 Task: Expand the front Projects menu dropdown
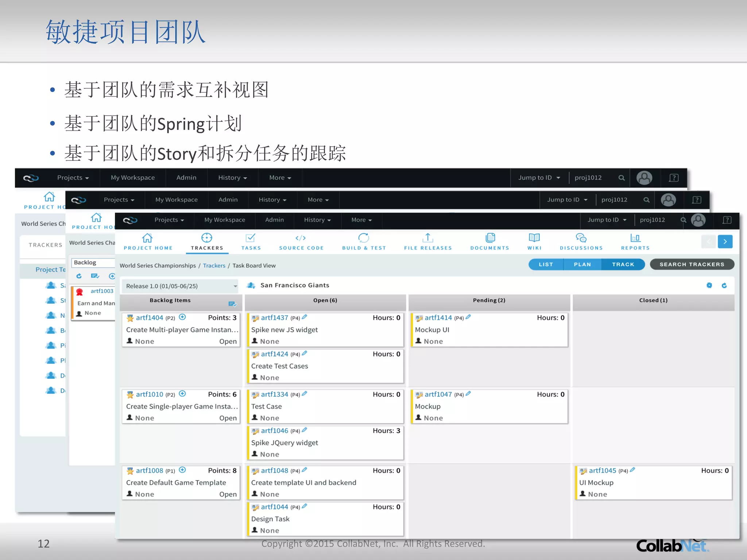169,220
